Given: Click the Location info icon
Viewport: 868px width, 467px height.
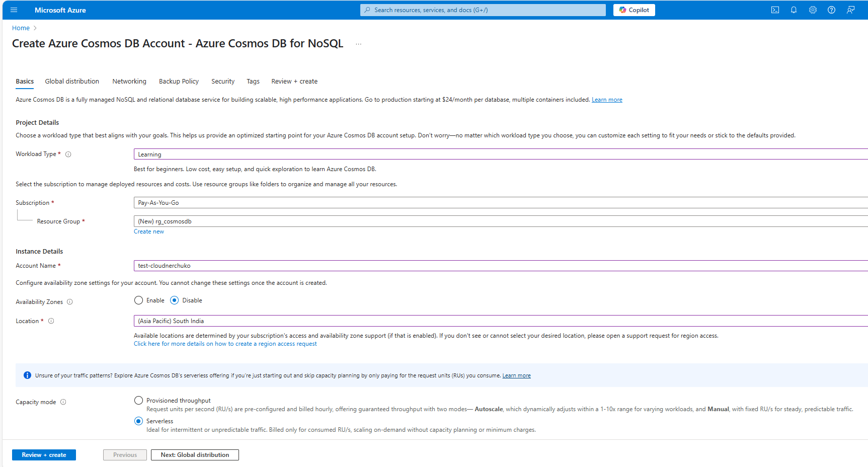Looking at the screenshot, I should pyautogui.click(x=51, y=321).
